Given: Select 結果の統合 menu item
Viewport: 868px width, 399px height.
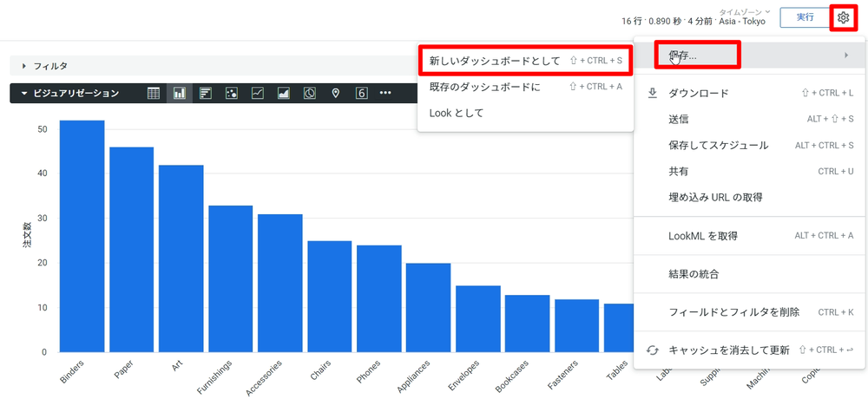Looking at the screenshot, I should [750, 274].
